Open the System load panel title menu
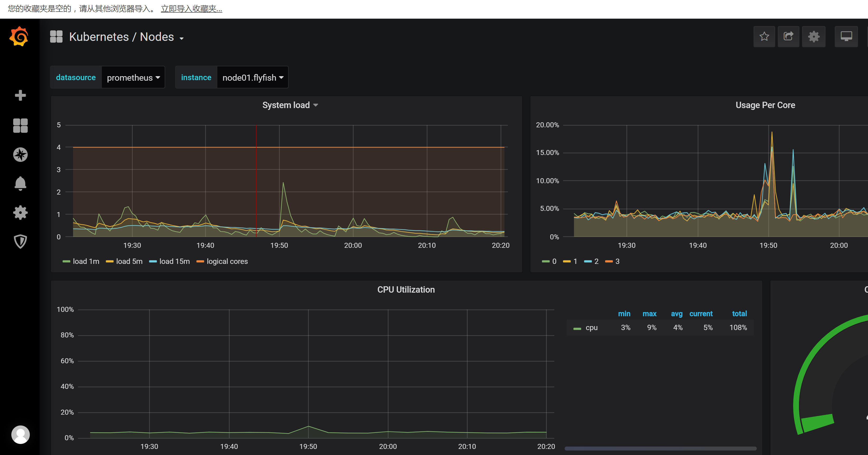The width and height of the screenshot is (868, 455). click(x=290, y=105)
